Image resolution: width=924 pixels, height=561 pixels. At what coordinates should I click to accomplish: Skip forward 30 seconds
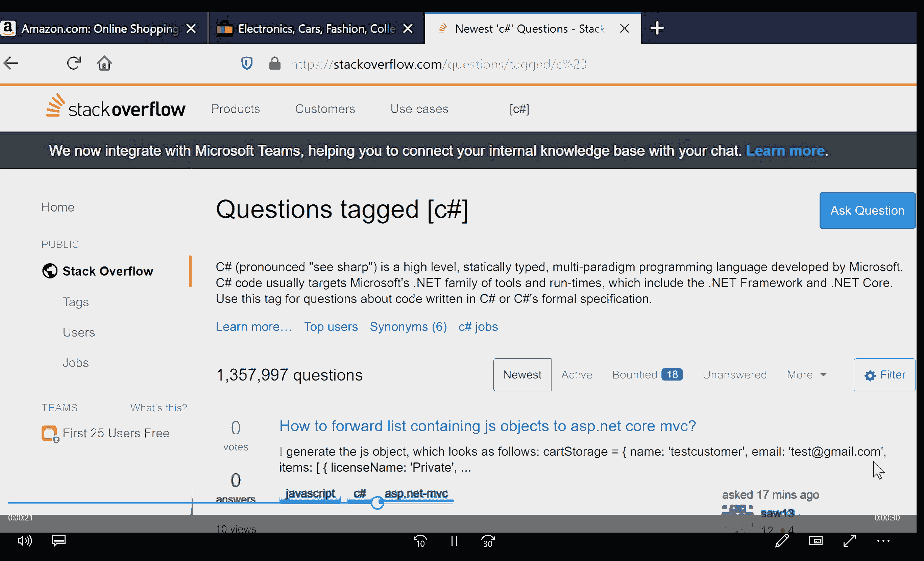click(x=488, y=541)
